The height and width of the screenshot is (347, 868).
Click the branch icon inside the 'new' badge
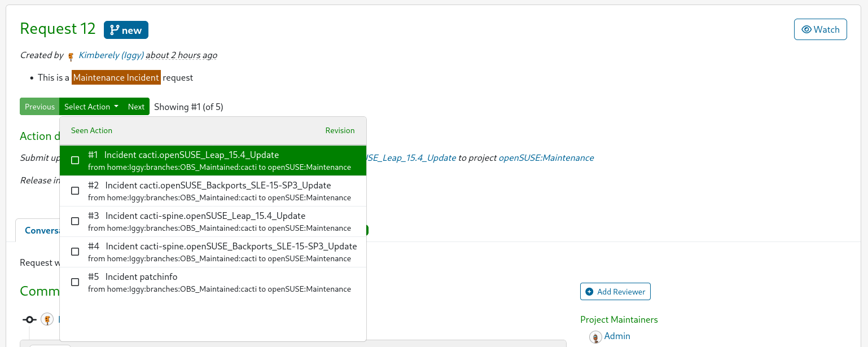coord(115,29)
